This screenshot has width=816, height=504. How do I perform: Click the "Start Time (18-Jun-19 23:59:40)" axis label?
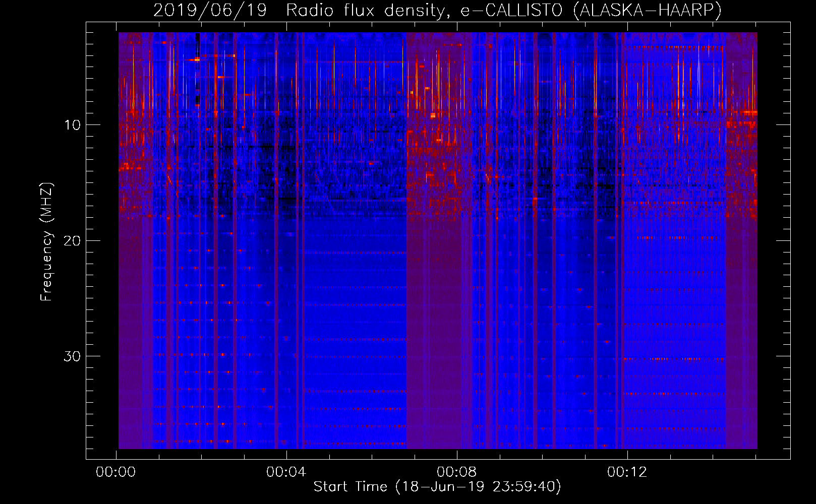pos(437,487)
